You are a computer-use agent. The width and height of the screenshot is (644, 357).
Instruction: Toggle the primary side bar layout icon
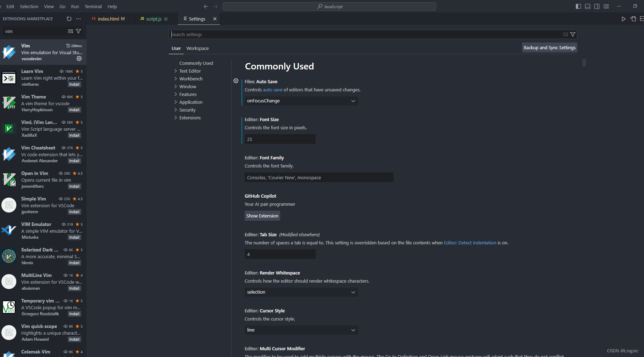578,6
